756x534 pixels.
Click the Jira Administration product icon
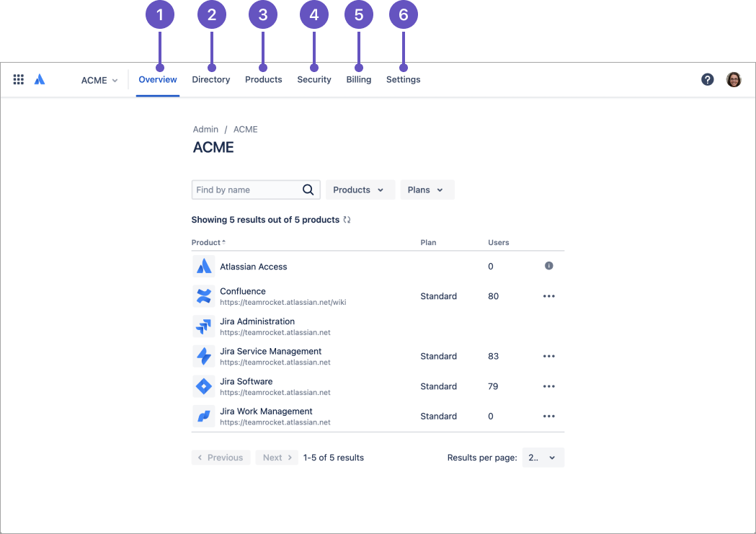point(204,326)
